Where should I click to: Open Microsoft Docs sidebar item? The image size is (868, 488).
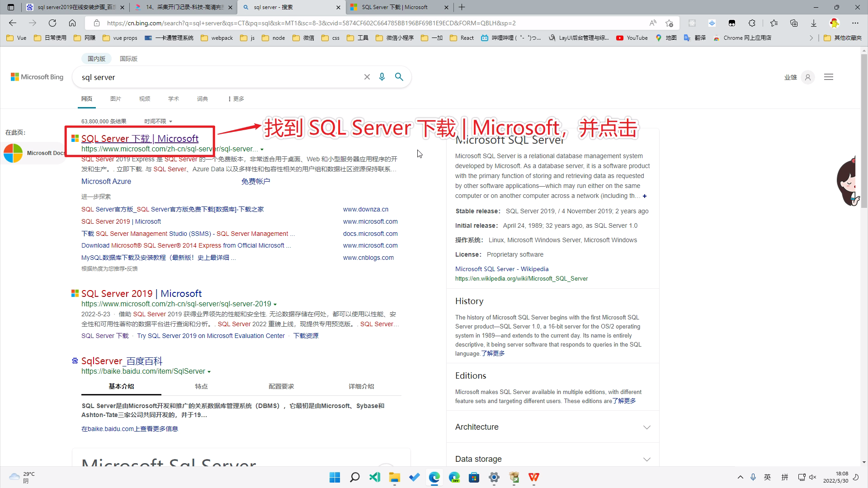tap(34, 153)
